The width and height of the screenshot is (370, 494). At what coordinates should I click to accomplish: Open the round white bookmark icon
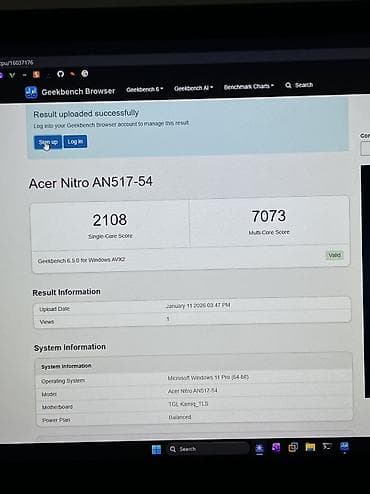click(x=85, y=73)
